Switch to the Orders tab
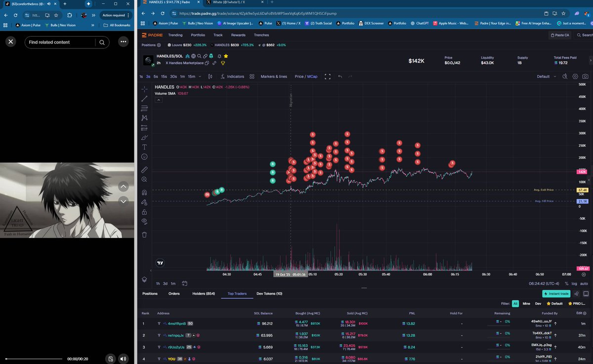593x364 pixels. pyautogui.click(x=174, y=293)
